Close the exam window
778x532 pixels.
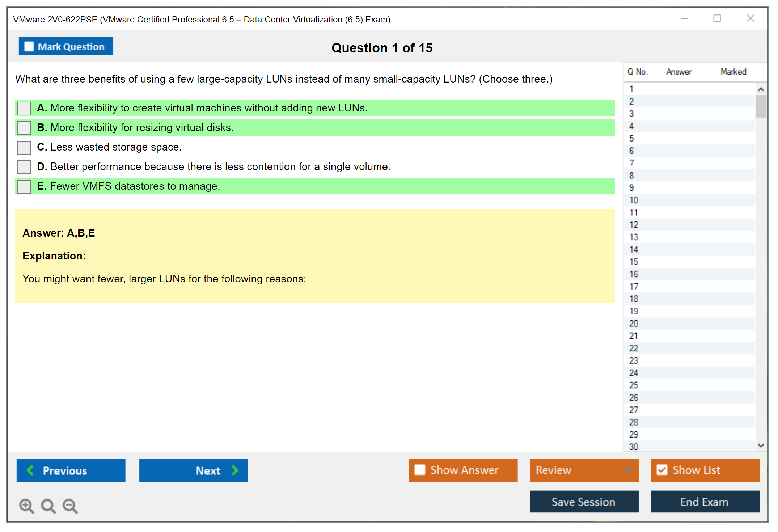coord(750,18)
